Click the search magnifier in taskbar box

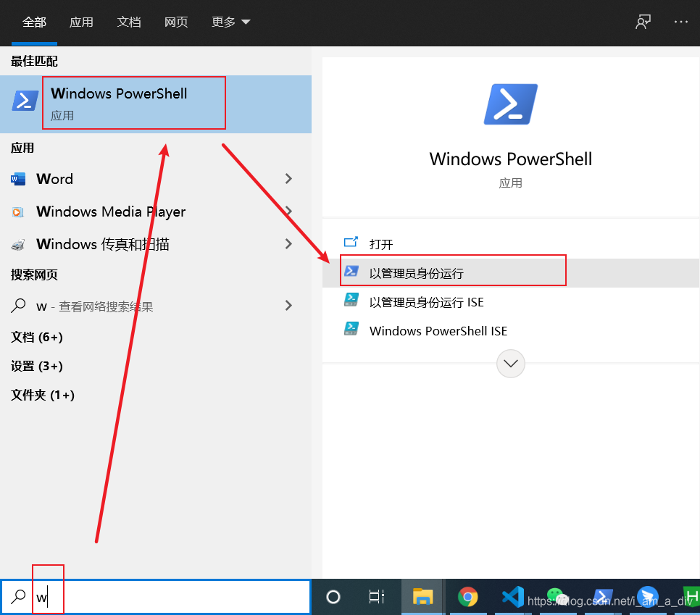pyautogui.click(x=18, y=597)
